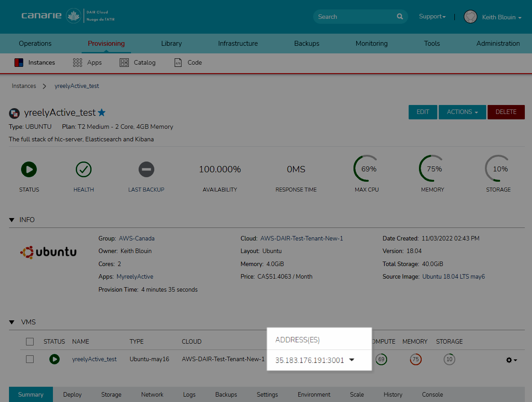
Task: Open the Code file icon
Action: click(178, 63)
